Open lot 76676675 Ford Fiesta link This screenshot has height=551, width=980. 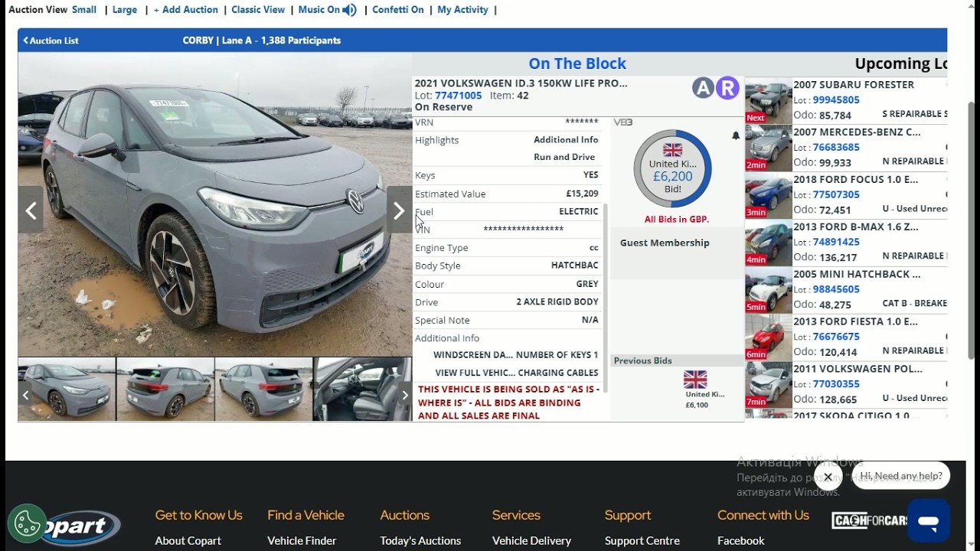(836, 337)
